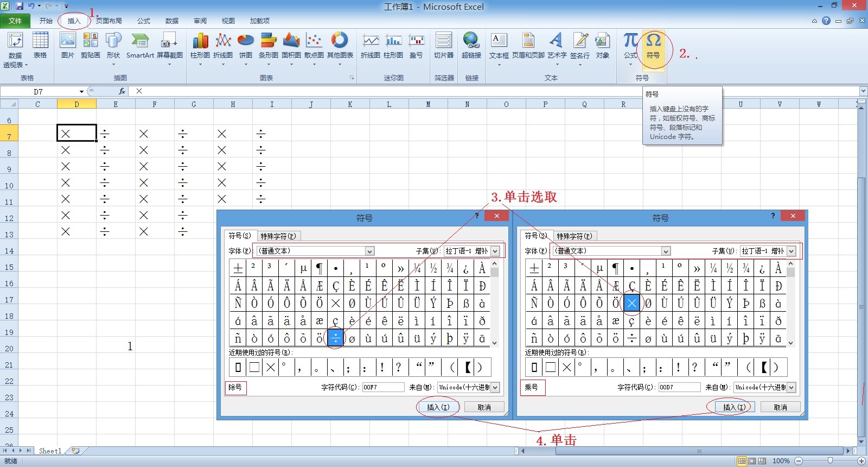
Task: Open the Name Box dropdown showing D7
Action: click(81, 91)
